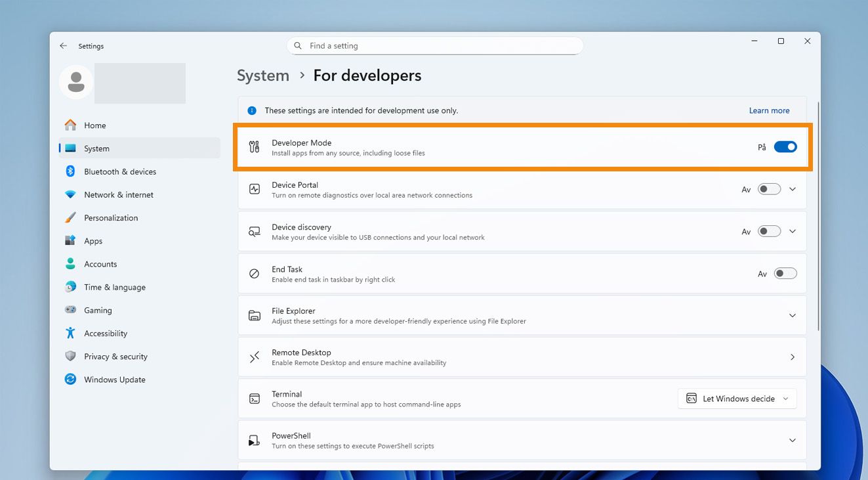Click inside the Find a setting box
This screenshot has width=868, height=480.
pyautogui.click(x=434, y=46)
